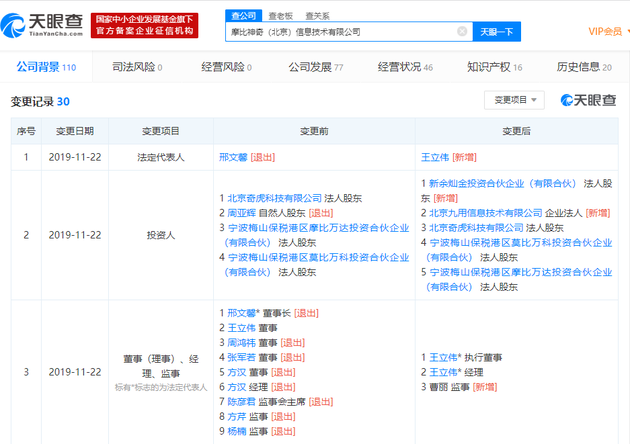Clear the search box with the X icon
The width and height of the screenshot is (630, 444).
point(461,32)
